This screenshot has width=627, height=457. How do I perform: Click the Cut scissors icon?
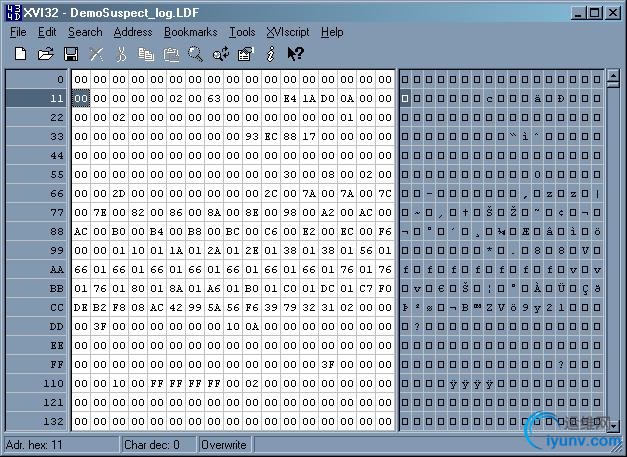pos(121,54)
